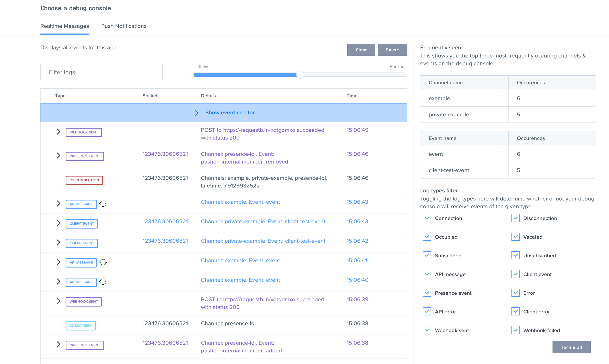Expand the WEBHOOK SENT row at 15:06:49
609x364 pixels.
[59, 132]
